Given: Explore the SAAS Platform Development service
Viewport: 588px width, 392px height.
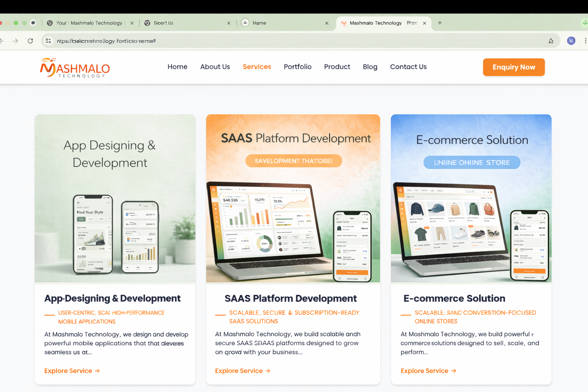Looking at the screenshot, I should [242, 371].
